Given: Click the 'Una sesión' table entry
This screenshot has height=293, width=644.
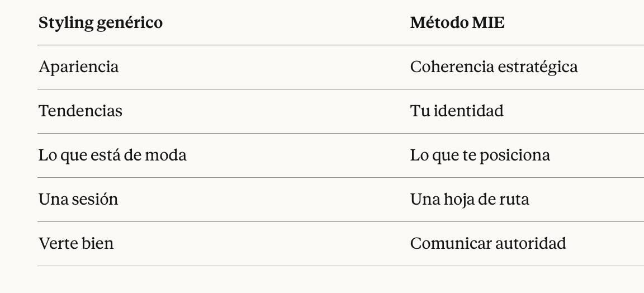Looking at the screenshot, I should tap(78, 200).
